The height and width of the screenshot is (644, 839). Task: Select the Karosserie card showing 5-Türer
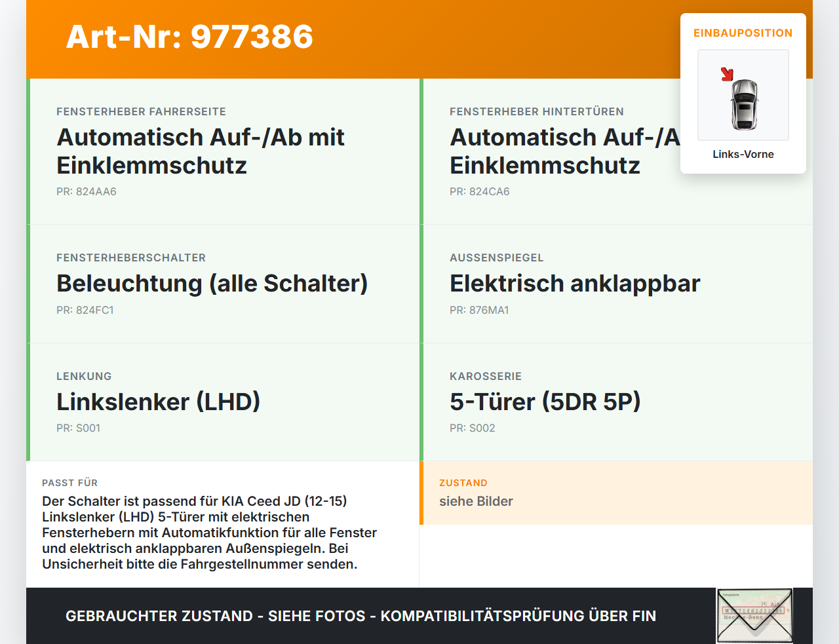[616, 402]
